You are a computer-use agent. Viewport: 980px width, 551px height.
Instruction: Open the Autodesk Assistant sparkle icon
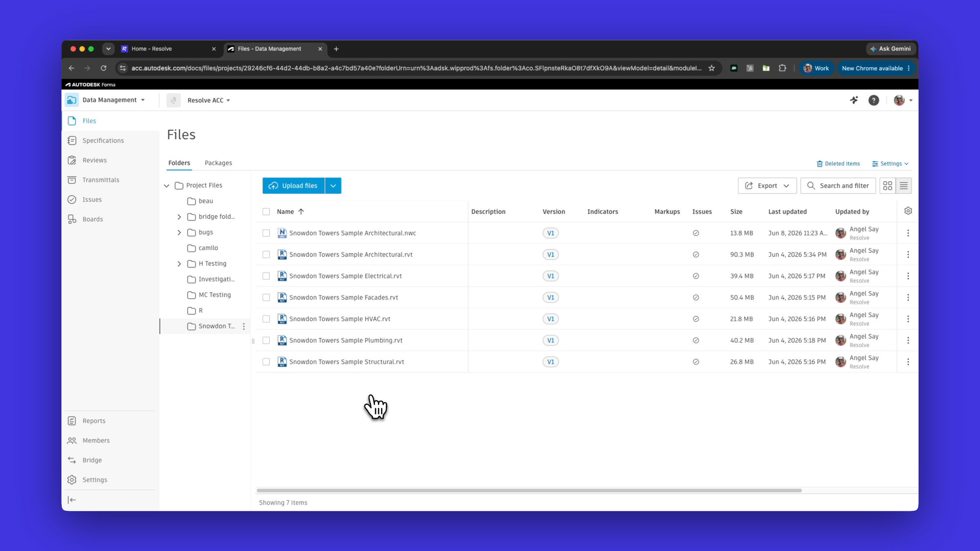pyautogui.click(x=854, y=100)
